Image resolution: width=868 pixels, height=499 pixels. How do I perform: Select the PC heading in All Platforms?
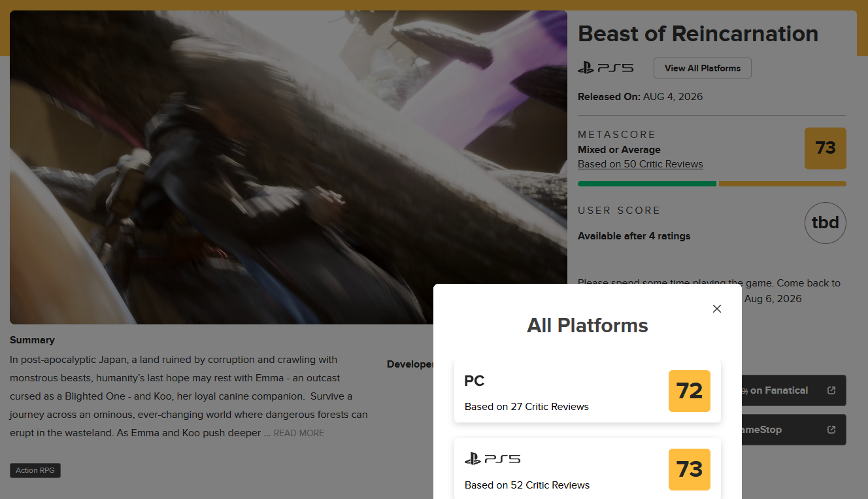pyautogui.click(x=475, y=381)
